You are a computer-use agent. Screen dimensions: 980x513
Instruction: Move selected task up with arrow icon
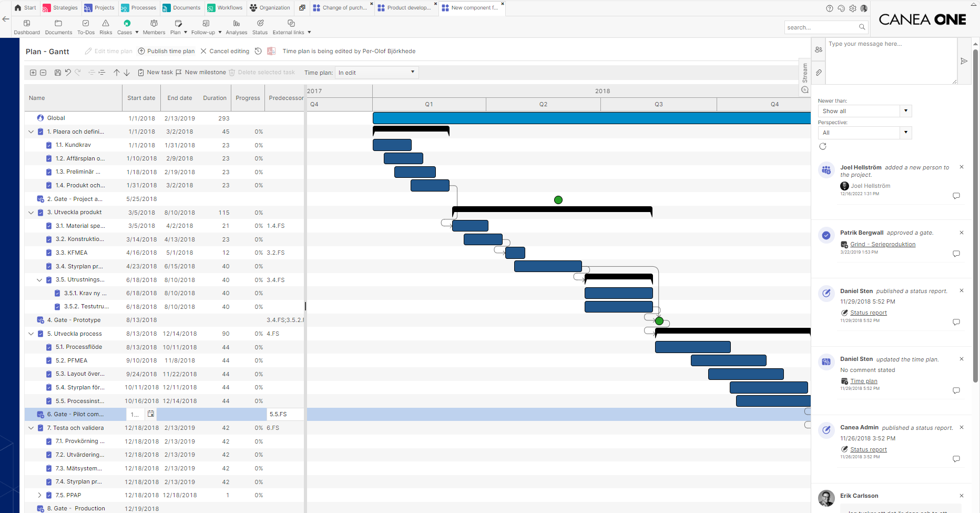tap(117, 73)
